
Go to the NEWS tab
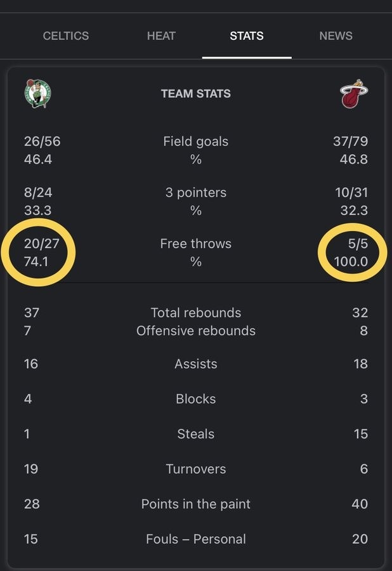point(336,36)
